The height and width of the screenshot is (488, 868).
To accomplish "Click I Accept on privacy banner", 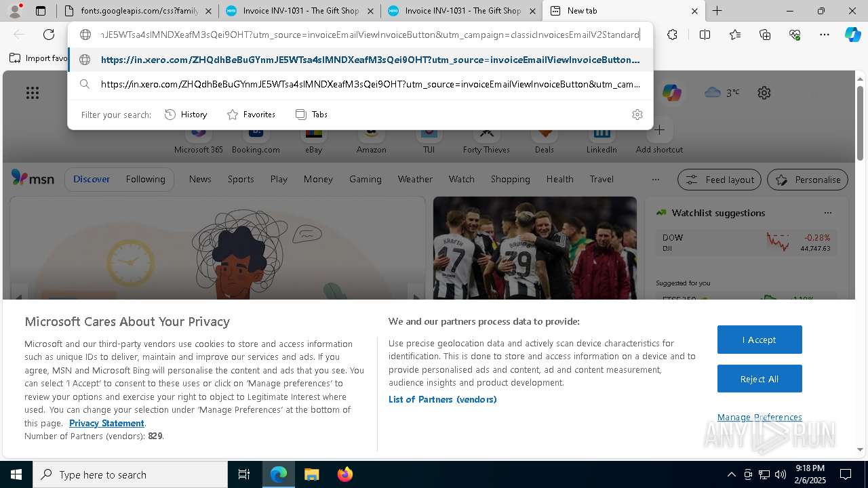I will click(759, 340).
